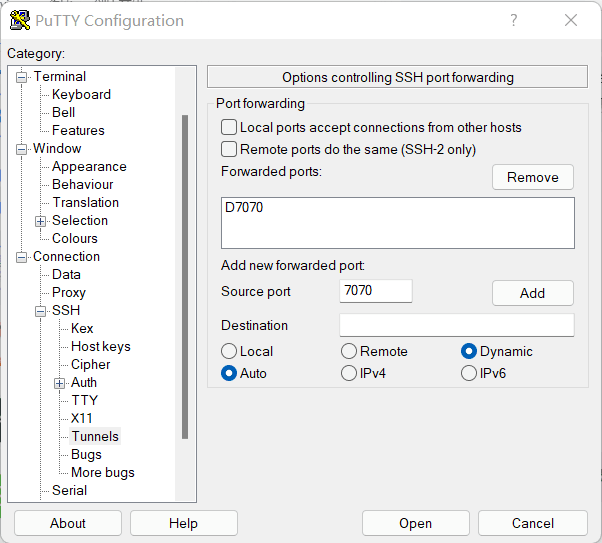Expand the Auth tree node
The height and width of the screenshot is (543, 602).
point(59,383)
